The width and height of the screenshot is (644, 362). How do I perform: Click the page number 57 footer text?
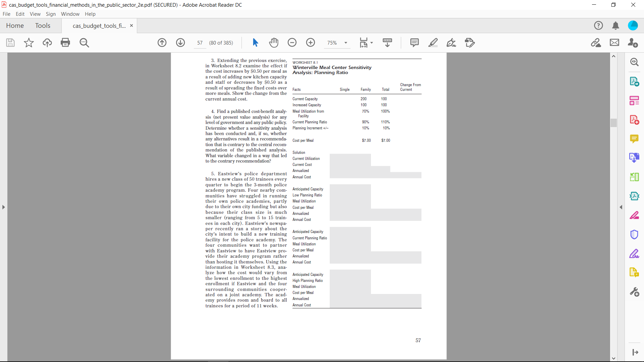[418, 341]
